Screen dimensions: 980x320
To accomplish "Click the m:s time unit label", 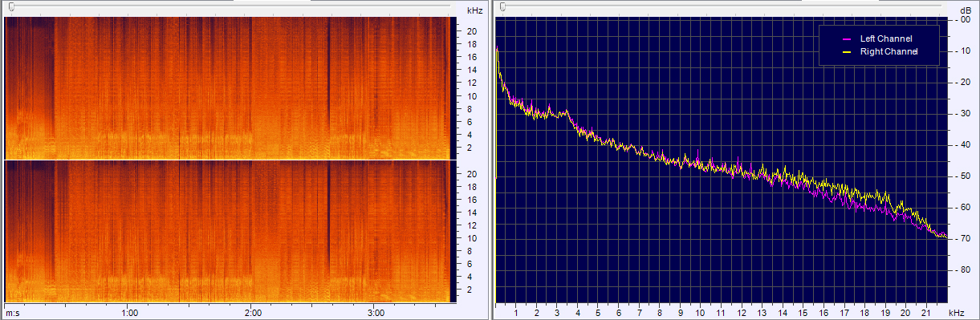I will 12,313.
